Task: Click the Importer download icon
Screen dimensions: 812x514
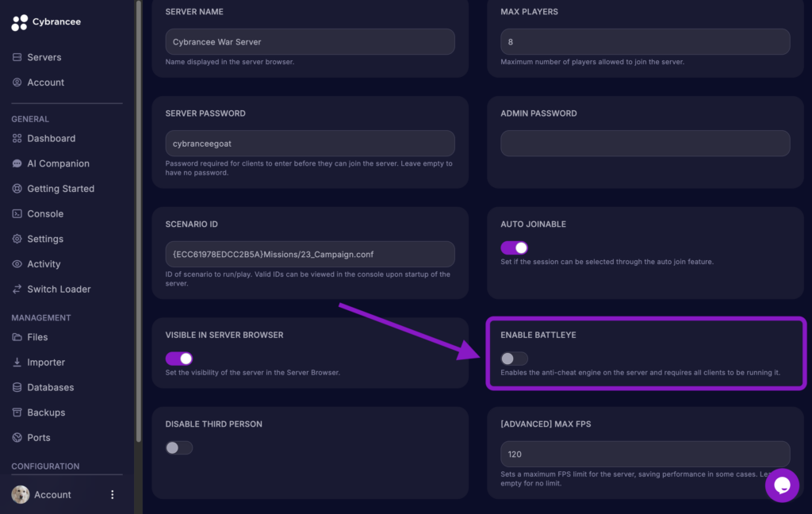Action: tap(17, 362)
